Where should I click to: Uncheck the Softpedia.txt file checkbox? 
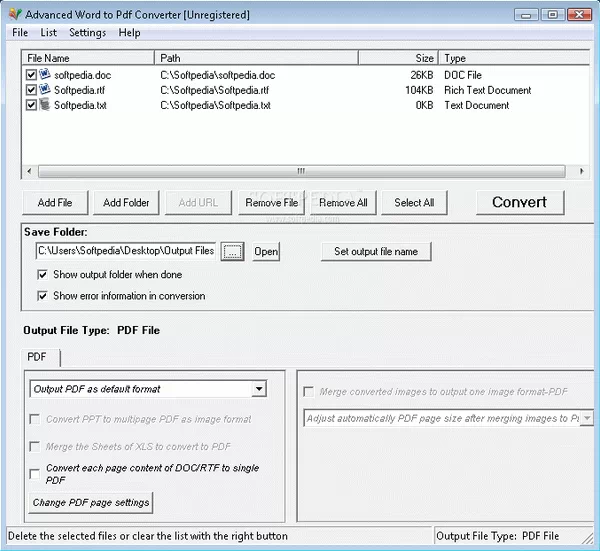pos(31,105)
